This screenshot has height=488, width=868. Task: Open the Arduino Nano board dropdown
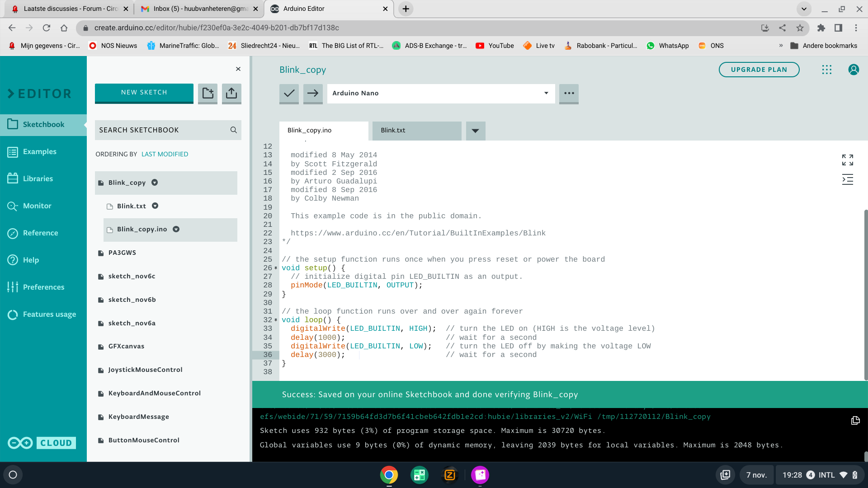[441, 94]
